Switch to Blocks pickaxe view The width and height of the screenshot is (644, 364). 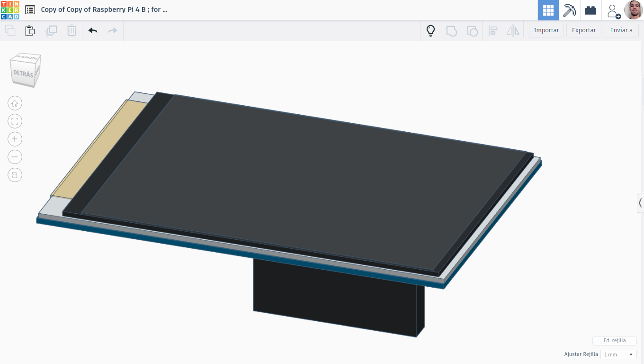pyautogui.click(x=570, y=10)
